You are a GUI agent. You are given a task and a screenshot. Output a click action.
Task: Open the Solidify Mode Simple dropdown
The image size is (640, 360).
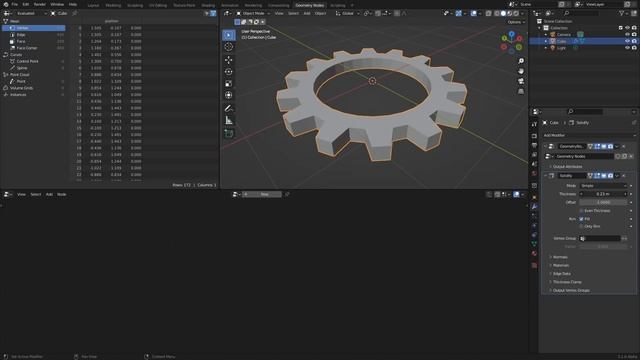[603, 186]
